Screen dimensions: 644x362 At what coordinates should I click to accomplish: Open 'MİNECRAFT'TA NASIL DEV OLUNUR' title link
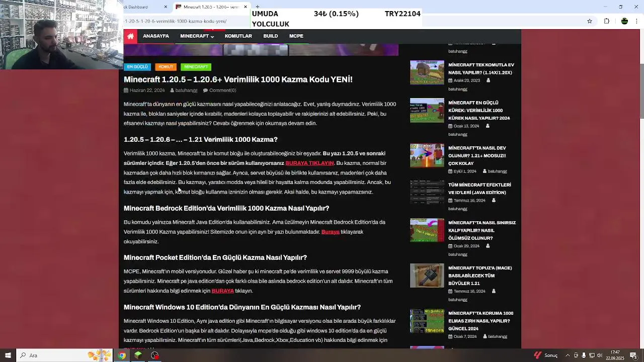pyautogui.click(x=477, y=155)
